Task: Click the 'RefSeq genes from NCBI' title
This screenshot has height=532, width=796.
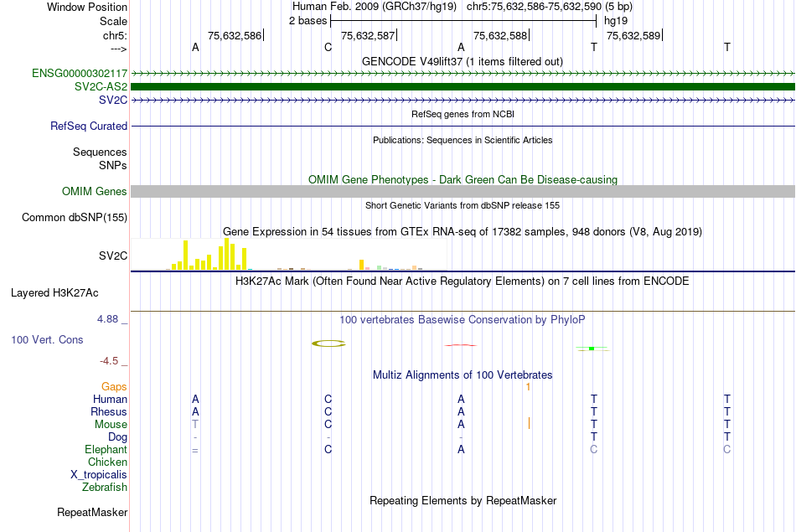Action: pos(463,114)
